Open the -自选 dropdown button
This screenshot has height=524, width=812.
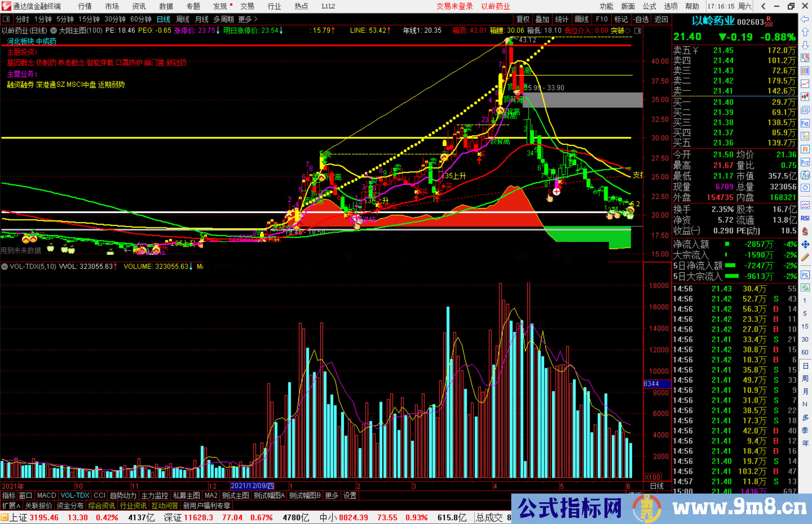(641, 19)
